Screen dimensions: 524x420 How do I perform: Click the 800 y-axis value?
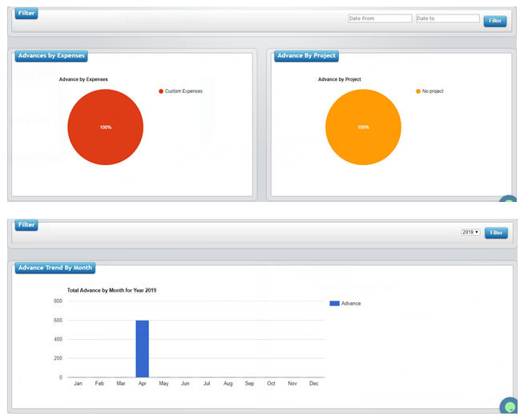58,301
